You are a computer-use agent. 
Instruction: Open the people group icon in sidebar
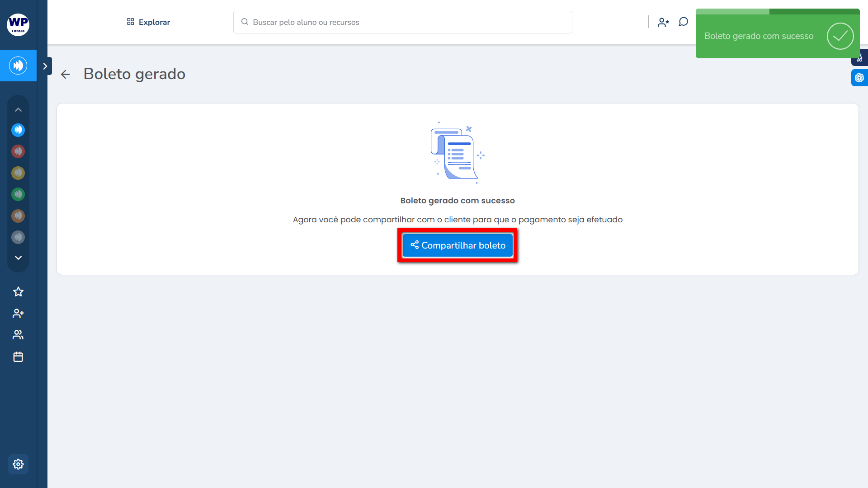point(18,335)
